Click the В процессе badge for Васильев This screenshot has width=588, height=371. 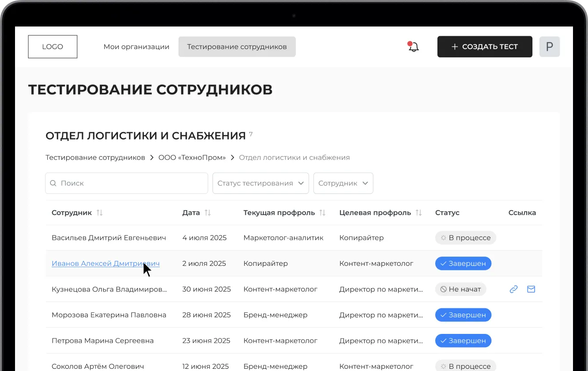(x=465, y=238)
